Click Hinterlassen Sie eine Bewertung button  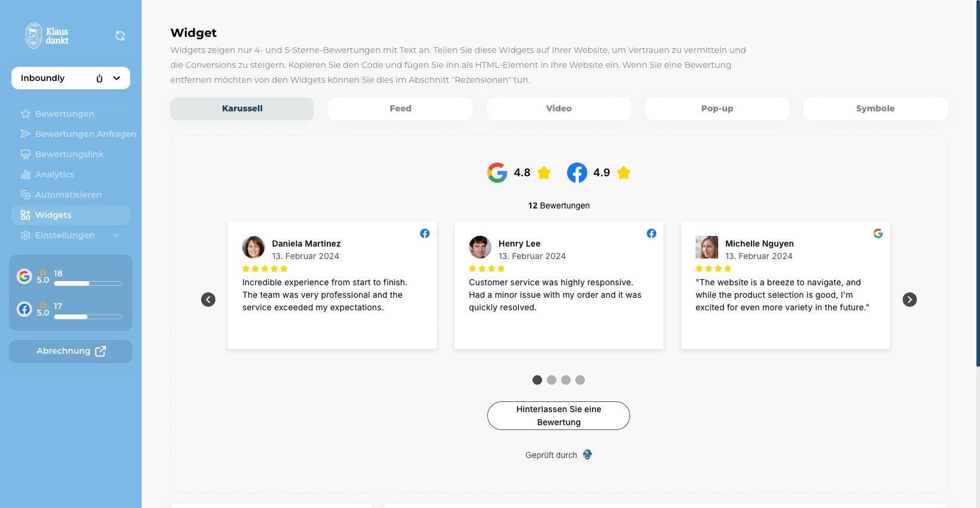click(x=559, y=416)
